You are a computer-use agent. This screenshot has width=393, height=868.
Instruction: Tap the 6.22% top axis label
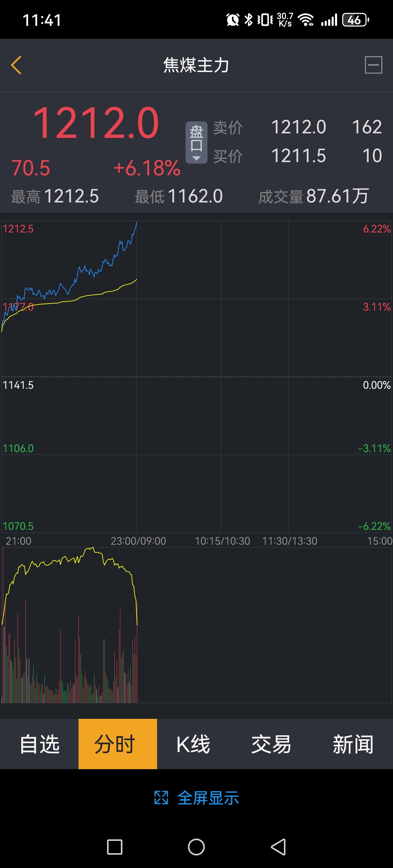[x=377, y=229]
